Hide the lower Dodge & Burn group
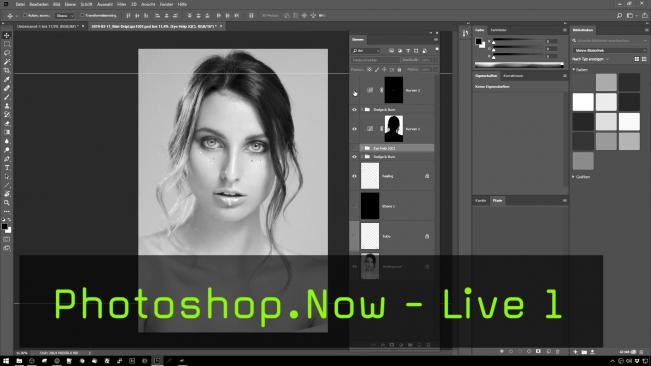 pyautogui.click(x=355, y=157)
